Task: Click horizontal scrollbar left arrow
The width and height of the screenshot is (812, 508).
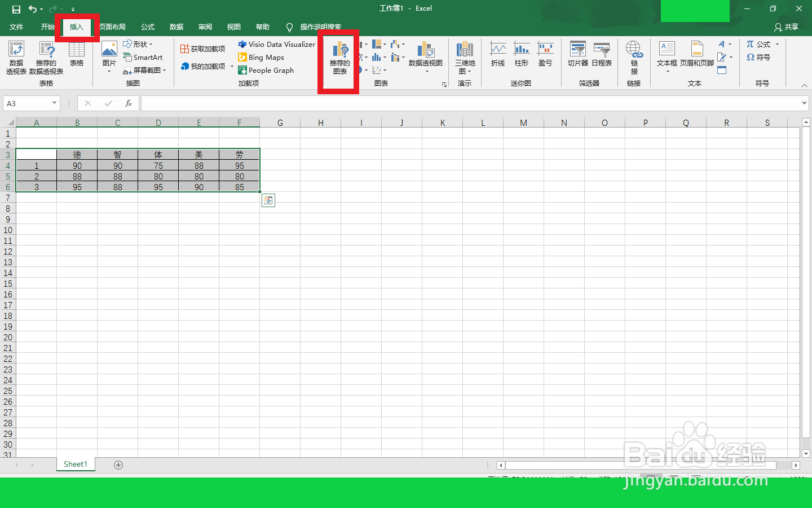Action: [501, 465]
